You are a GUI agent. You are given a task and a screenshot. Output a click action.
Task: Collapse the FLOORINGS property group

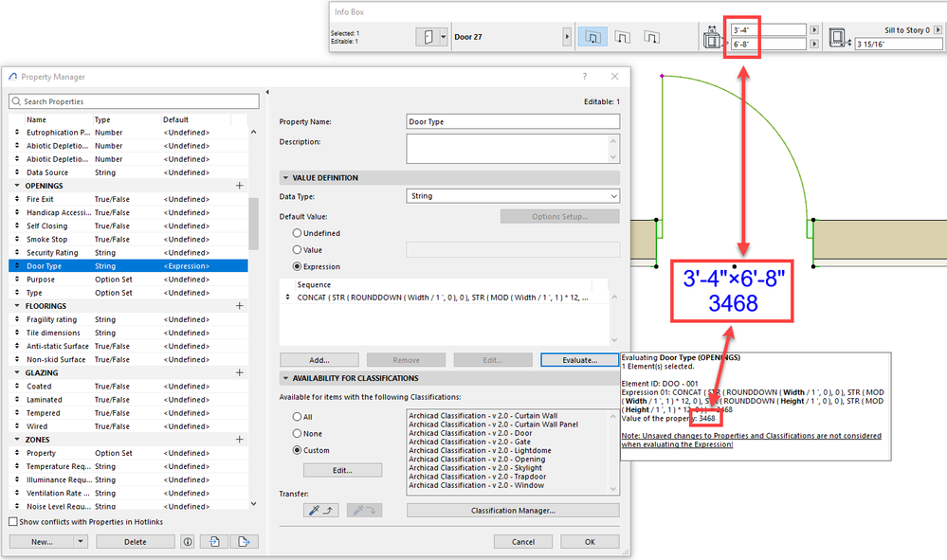[17, 306]
